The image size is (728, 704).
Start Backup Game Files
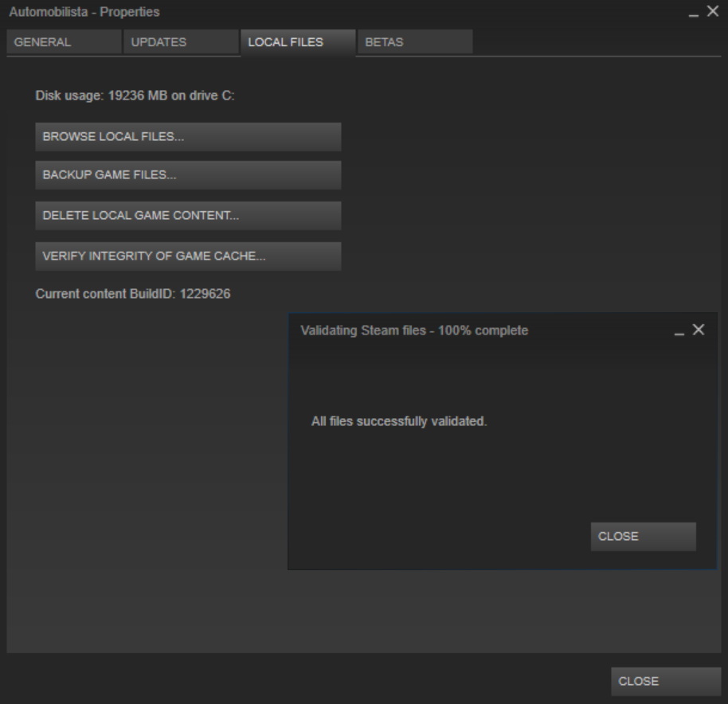[188, 175]
